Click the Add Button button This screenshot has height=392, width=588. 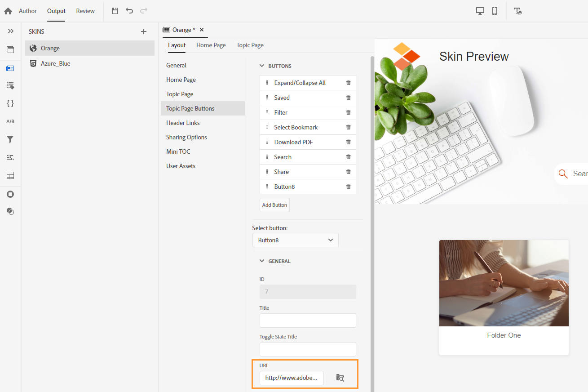(x=274, y=205)
